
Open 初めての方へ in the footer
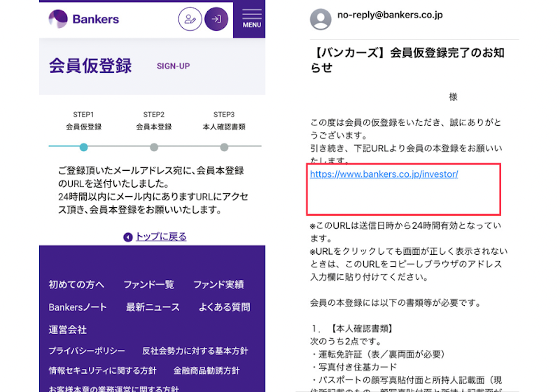76,284
